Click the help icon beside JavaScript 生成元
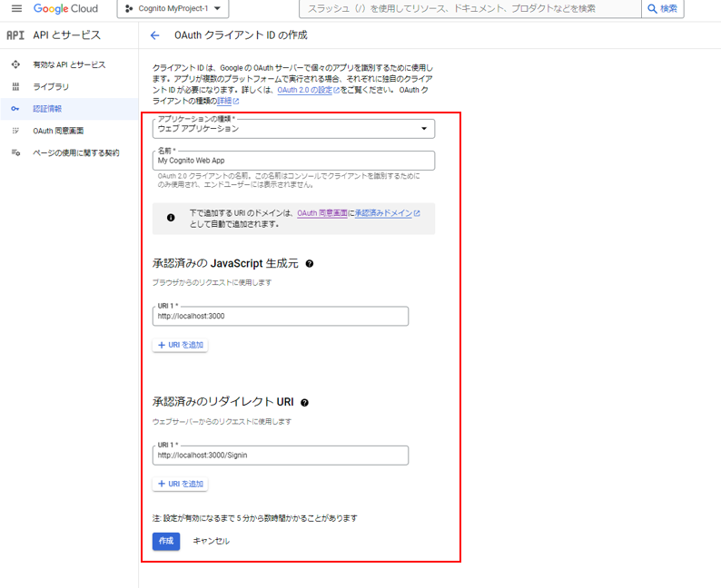 pos(310,264)
